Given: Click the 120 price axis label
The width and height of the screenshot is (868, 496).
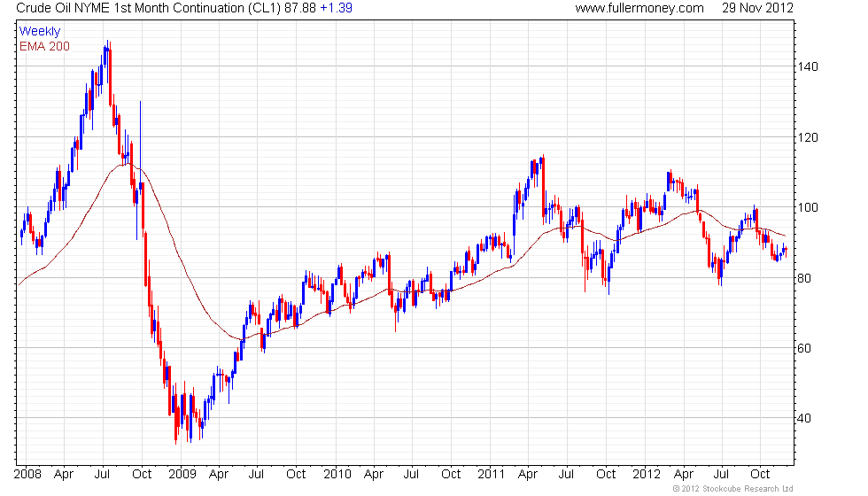Looking at the screenshot, I should (807, 137).
